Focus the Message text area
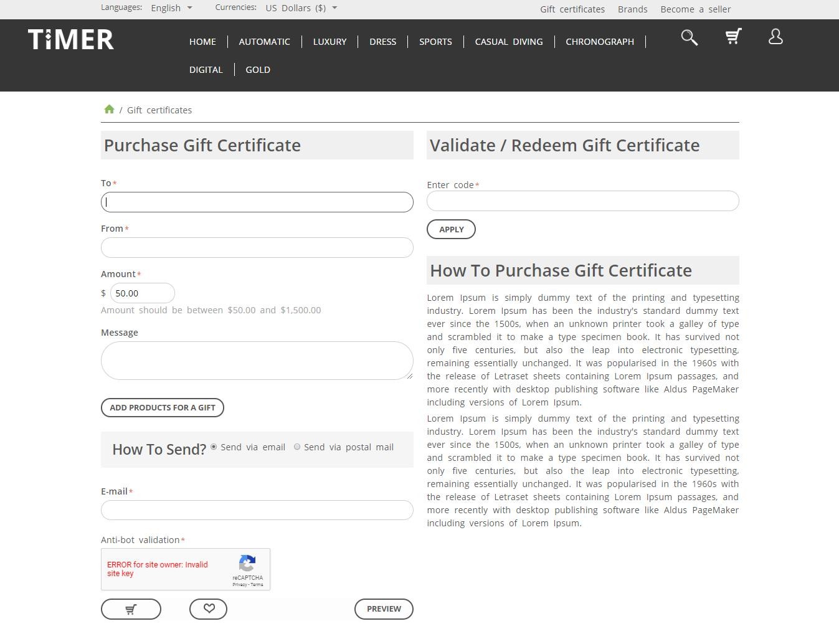839x644 pixels. 257,361
